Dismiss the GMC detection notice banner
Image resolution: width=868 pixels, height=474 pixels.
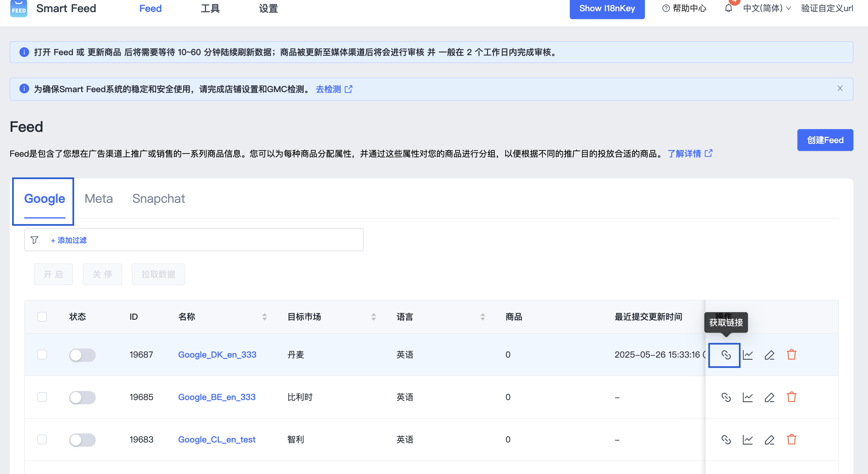[x=840, y=88]
